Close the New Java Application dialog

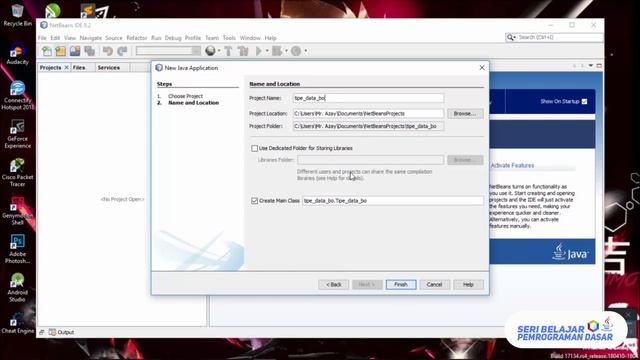(x=482, y=67)
